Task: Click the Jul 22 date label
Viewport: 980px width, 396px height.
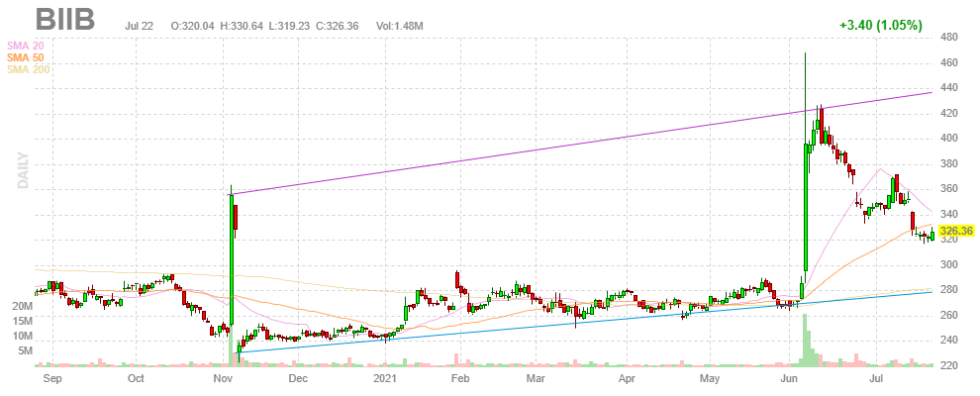Action: (x=137, y=27)
